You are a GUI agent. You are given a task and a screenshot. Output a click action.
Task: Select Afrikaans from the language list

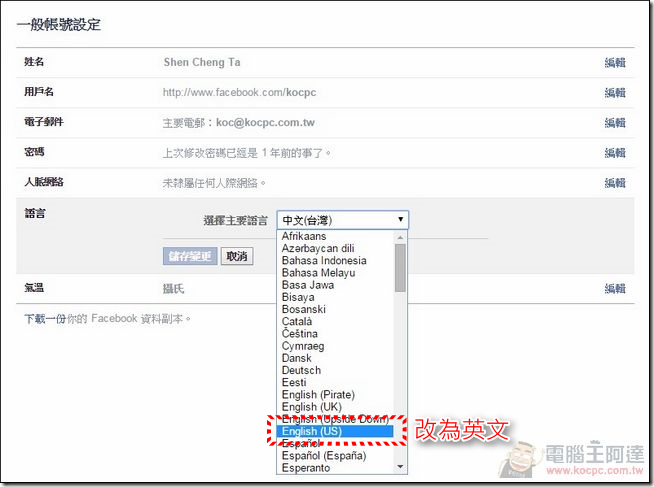[304, 236]
